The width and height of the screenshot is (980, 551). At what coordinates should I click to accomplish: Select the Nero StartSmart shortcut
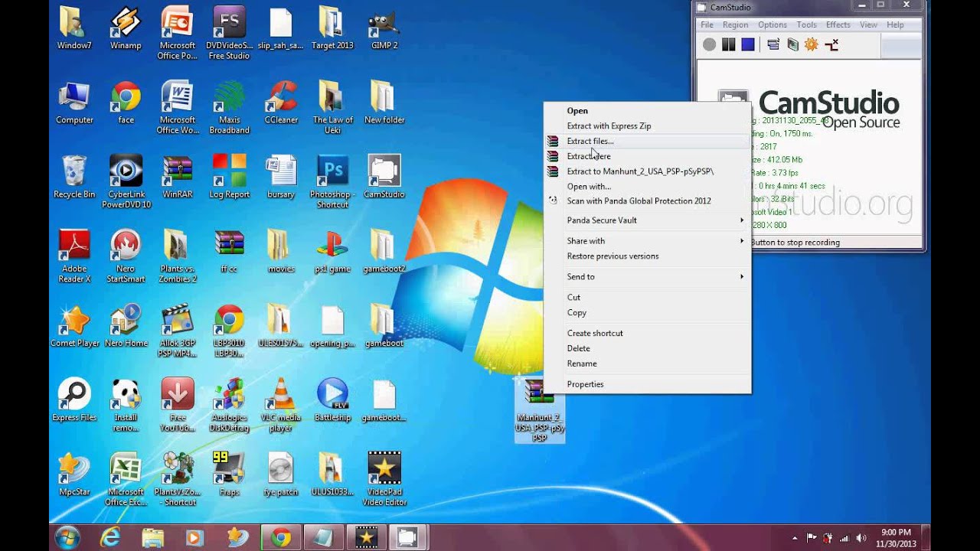126,256
